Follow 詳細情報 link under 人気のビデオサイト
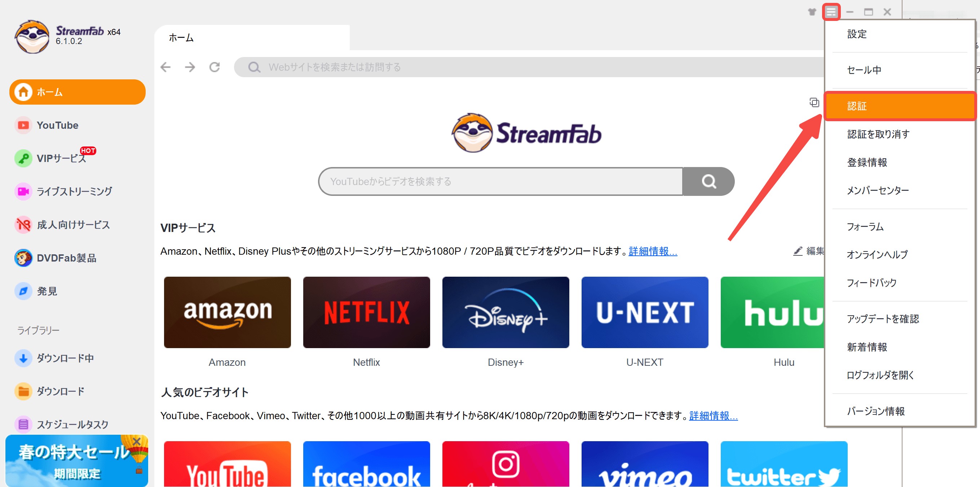This screenshot has height=487, width=980. pos(713,416)
